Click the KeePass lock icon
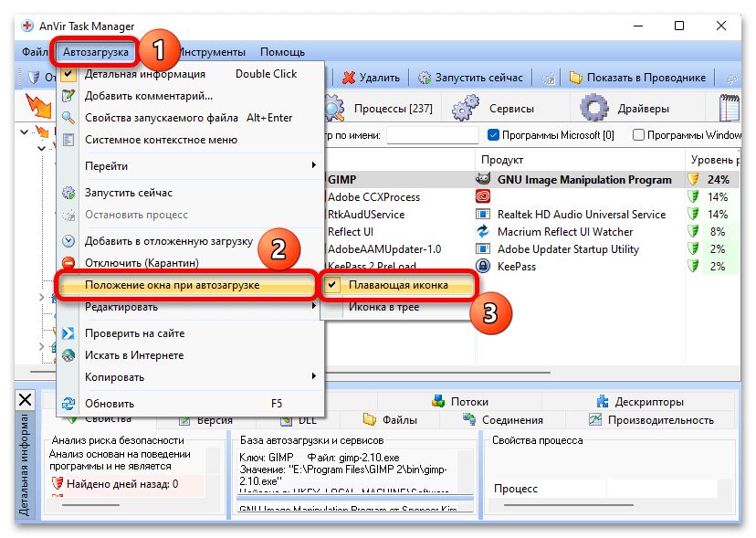This screenshot has height=538, width=756. pos(483,266)
